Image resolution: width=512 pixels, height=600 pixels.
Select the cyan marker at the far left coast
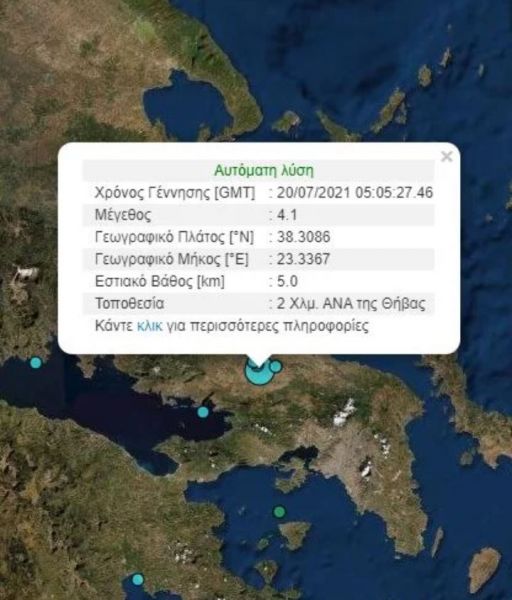tap(36, 362)
